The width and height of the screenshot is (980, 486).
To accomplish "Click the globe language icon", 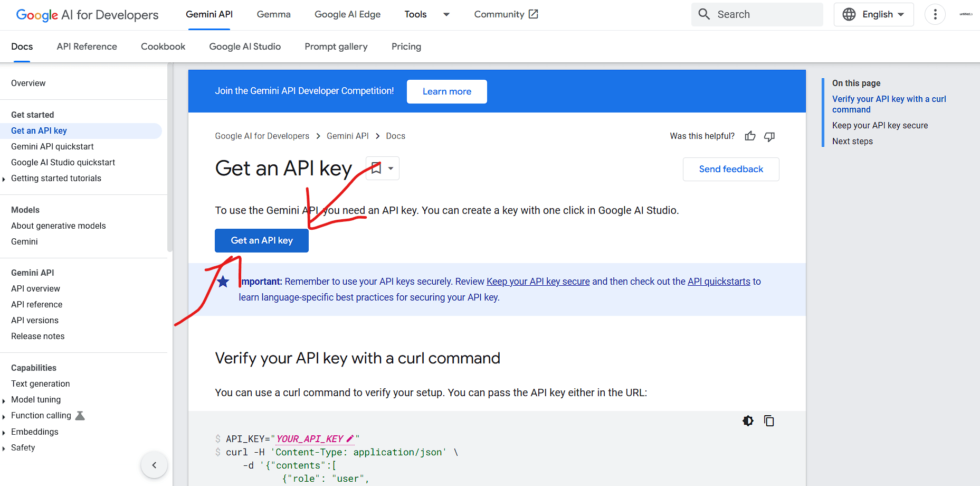I will [849, 14].
